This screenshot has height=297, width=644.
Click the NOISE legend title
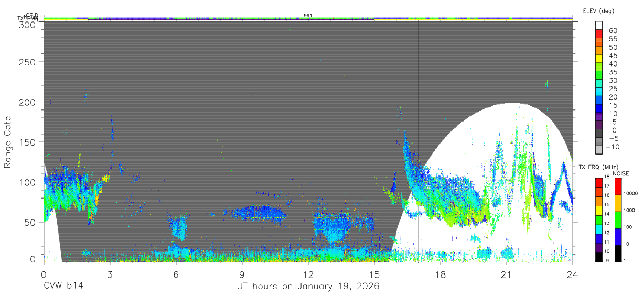(620, 173)
